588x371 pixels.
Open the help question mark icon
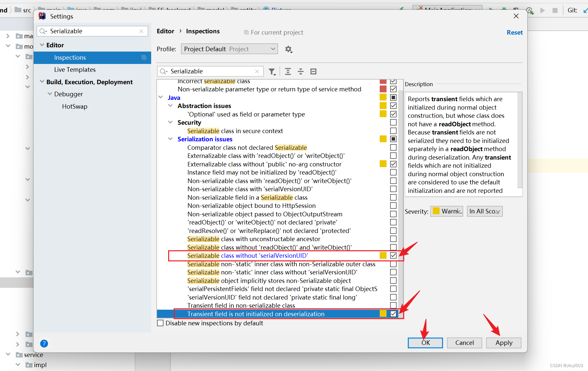click(44, 344)
